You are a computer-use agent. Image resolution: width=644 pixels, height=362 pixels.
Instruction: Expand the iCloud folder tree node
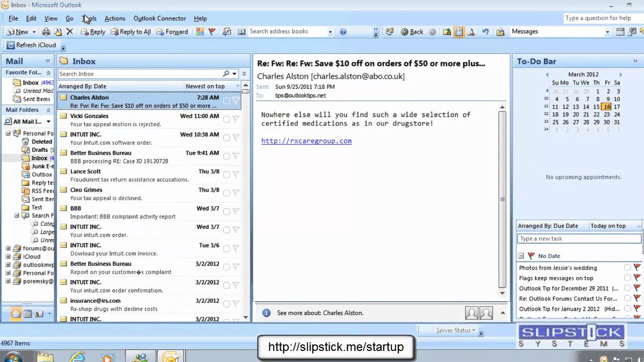pyautogui.click(x=9, y=256)
